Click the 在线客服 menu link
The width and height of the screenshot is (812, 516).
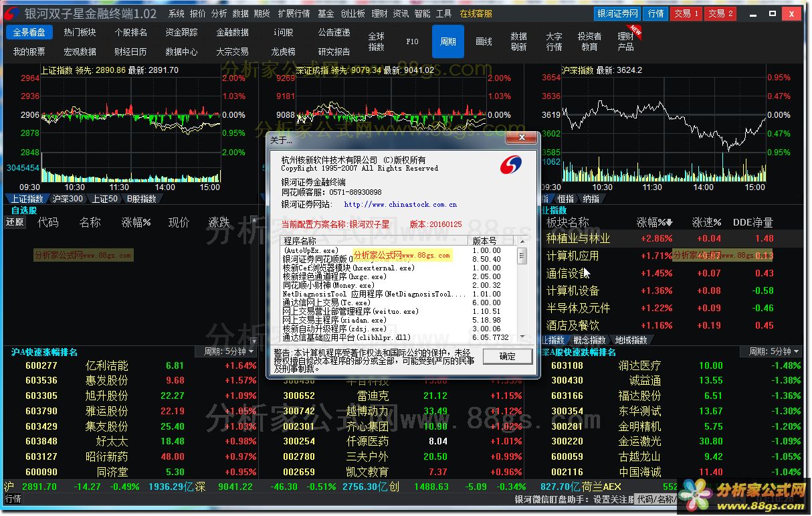click(x=476, y=13)
